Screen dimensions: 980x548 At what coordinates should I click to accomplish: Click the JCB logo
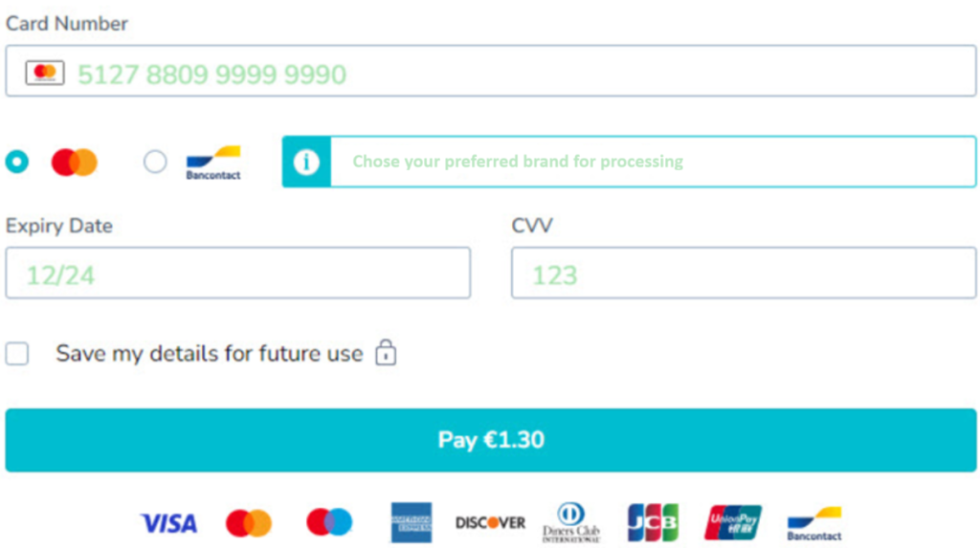pyautogui.click(x=653, y=523)
